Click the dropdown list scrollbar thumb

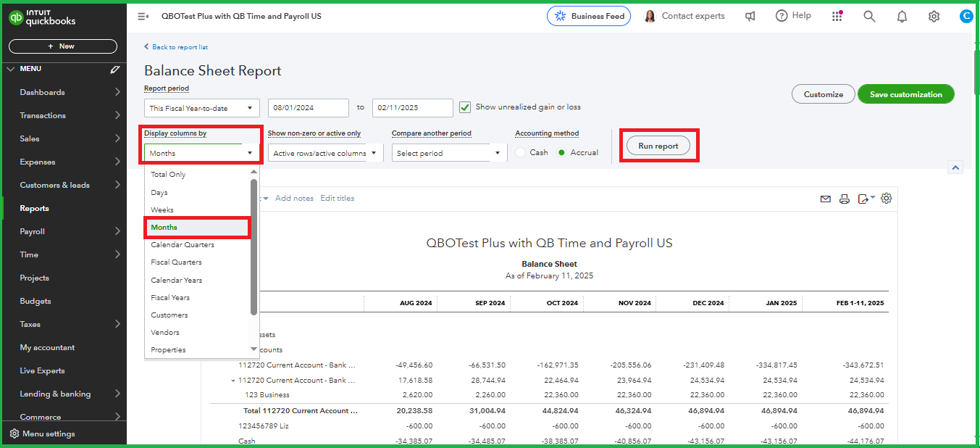point(254,246)
